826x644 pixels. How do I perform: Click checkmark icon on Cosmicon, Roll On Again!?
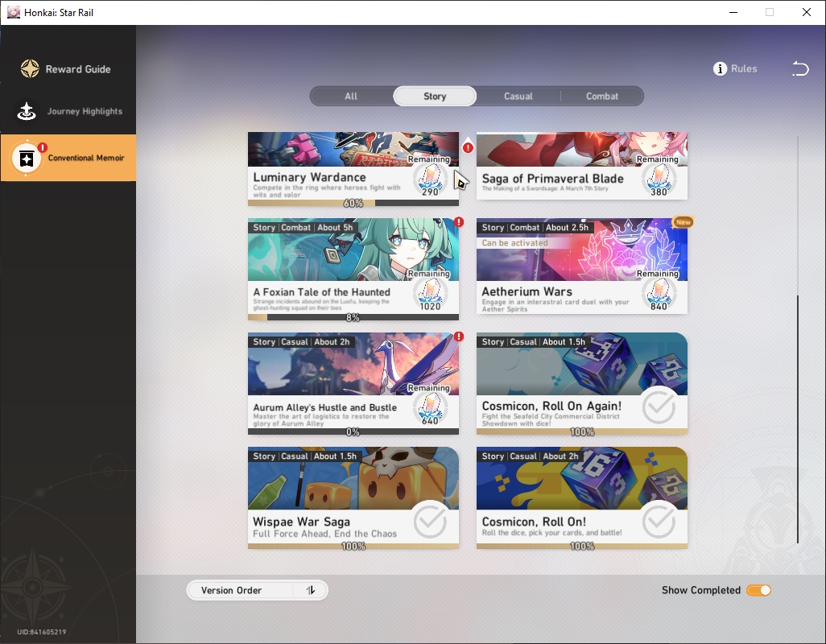click(x=659, y=406)
